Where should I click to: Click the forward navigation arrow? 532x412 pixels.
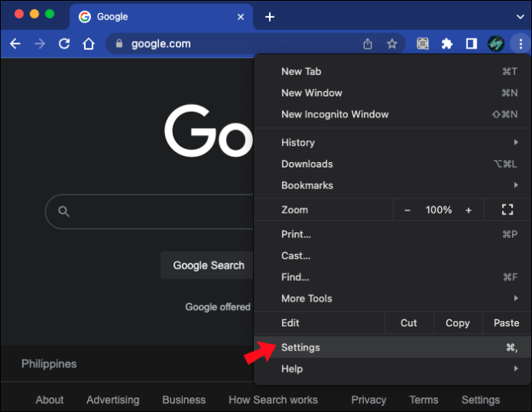(x=39, y=44)
